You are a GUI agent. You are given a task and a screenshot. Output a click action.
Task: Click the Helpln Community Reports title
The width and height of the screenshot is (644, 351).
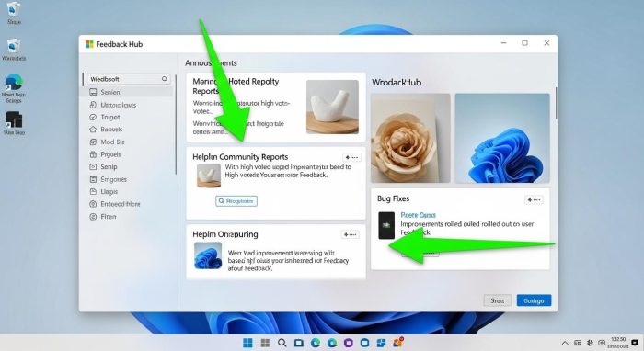point(240,156)
